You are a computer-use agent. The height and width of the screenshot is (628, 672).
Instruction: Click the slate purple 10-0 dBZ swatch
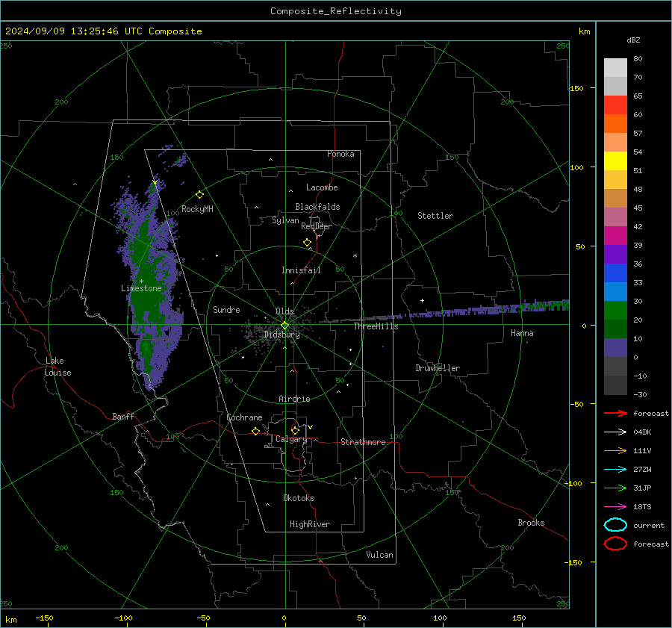click(x=615, y=348)
